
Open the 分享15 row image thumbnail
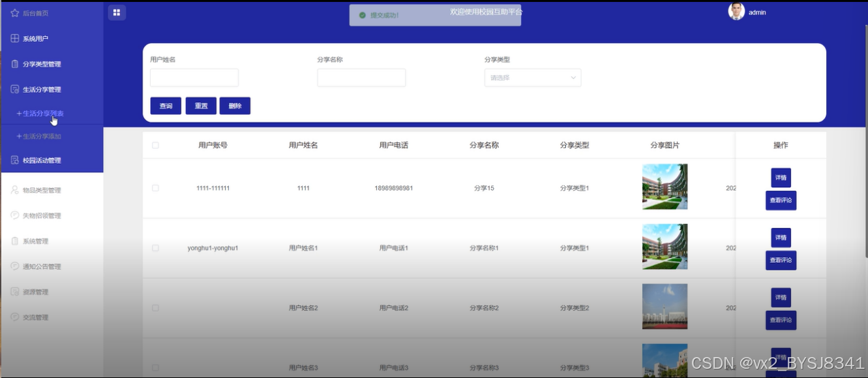pyautogui.click(x=665, y=187)
